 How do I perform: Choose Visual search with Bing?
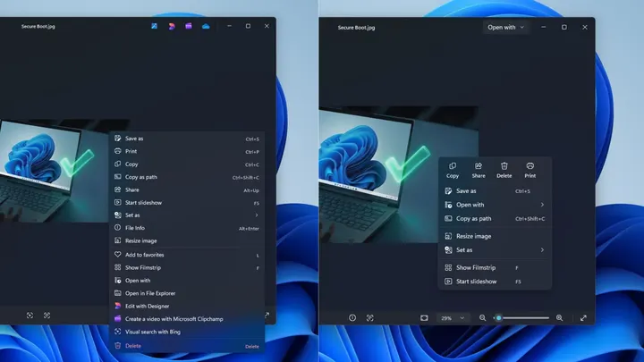(x=187, y=332)
